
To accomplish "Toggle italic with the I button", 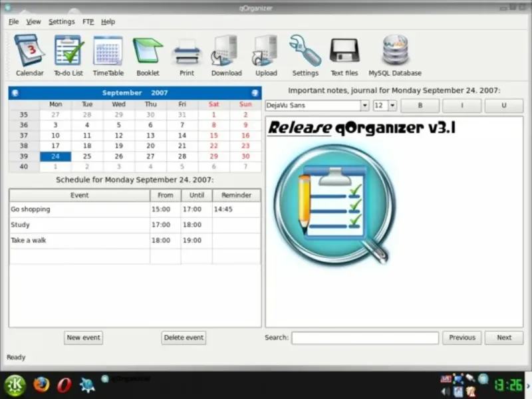I will 462,106.
